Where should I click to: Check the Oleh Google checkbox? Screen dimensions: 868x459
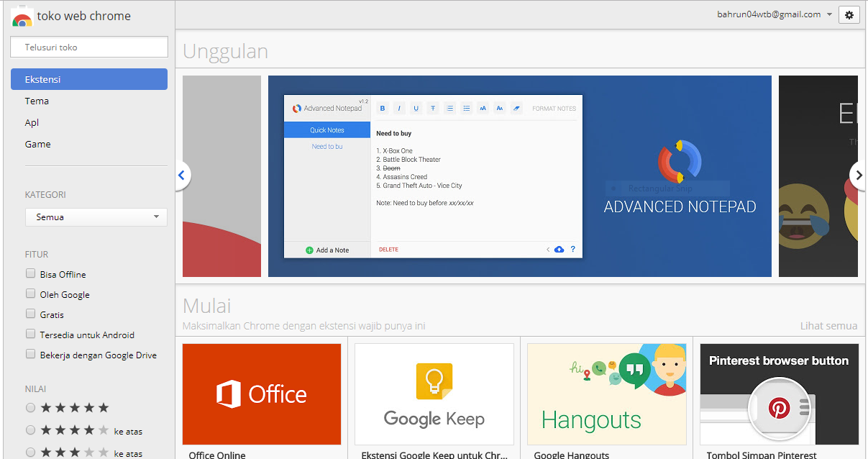(30, 294)
